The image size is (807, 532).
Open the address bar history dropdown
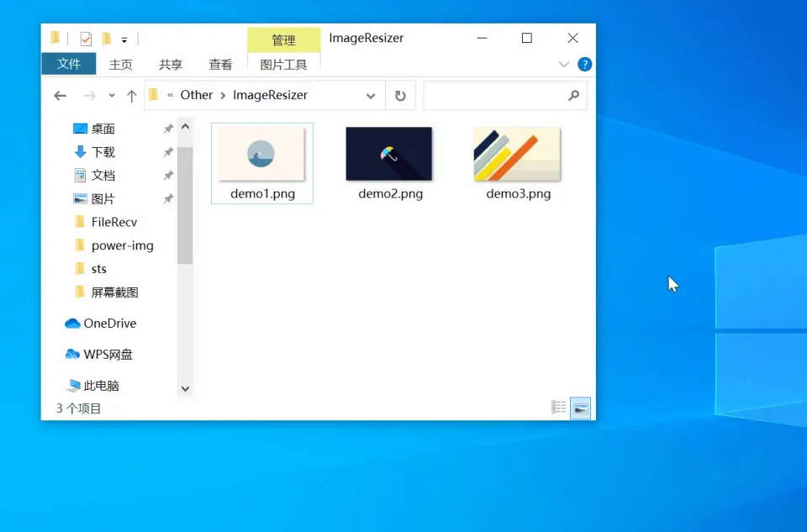tap(371, 96)
